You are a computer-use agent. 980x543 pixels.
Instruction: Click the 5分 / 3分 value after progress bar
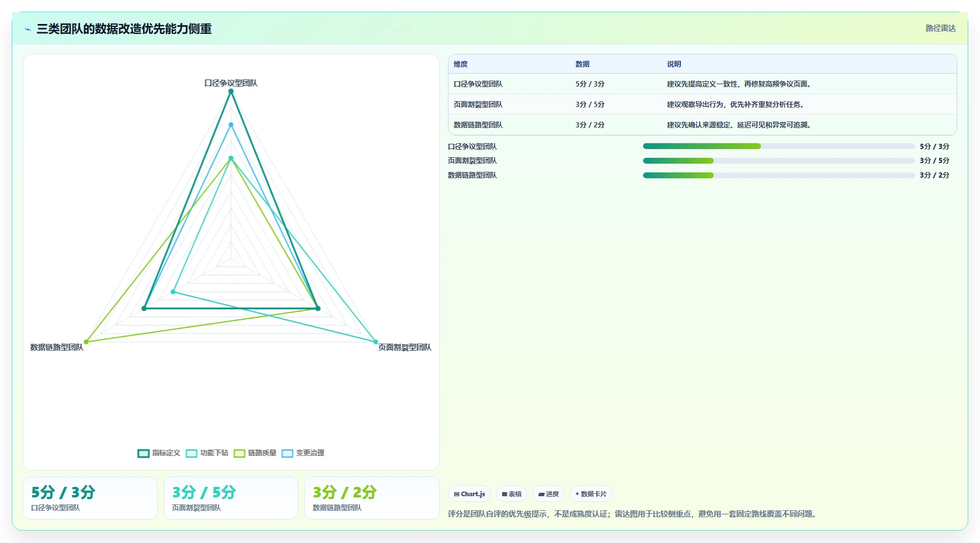[x=934, y=147]
